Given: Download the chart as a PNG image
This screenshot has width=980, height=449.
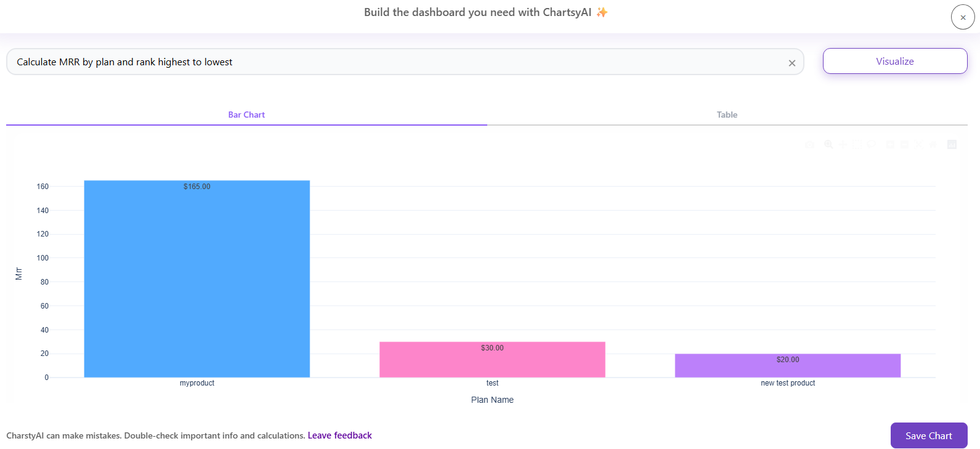Looking at the screenshot, I should coord(809,144).
